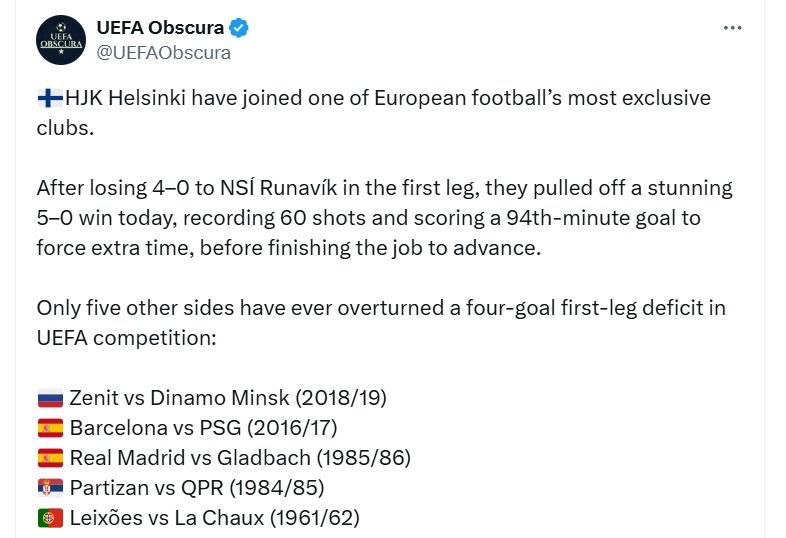Click the Spanish flag beside Barcelona

coord(50,428)
